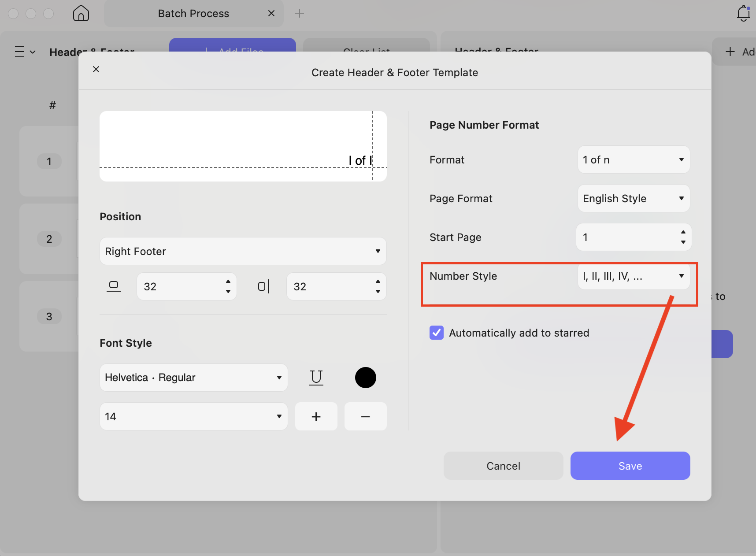Cancel the template creation
756x556 pixels.
coord(503,466)
